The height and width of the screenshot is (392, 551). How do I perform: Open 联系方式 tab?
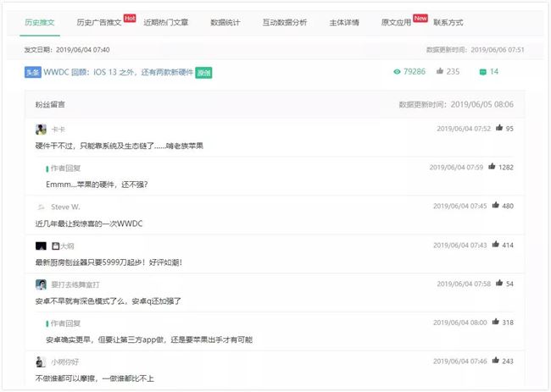[x=448, y=22]
